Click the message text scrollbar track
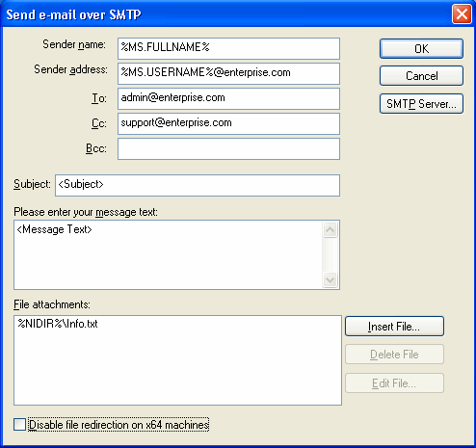 pos(330,255)
